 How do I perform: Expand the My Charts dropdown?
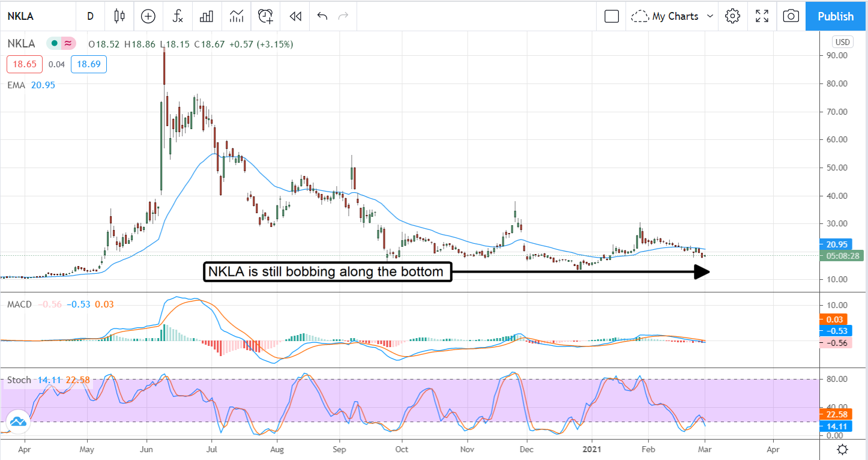674,16
